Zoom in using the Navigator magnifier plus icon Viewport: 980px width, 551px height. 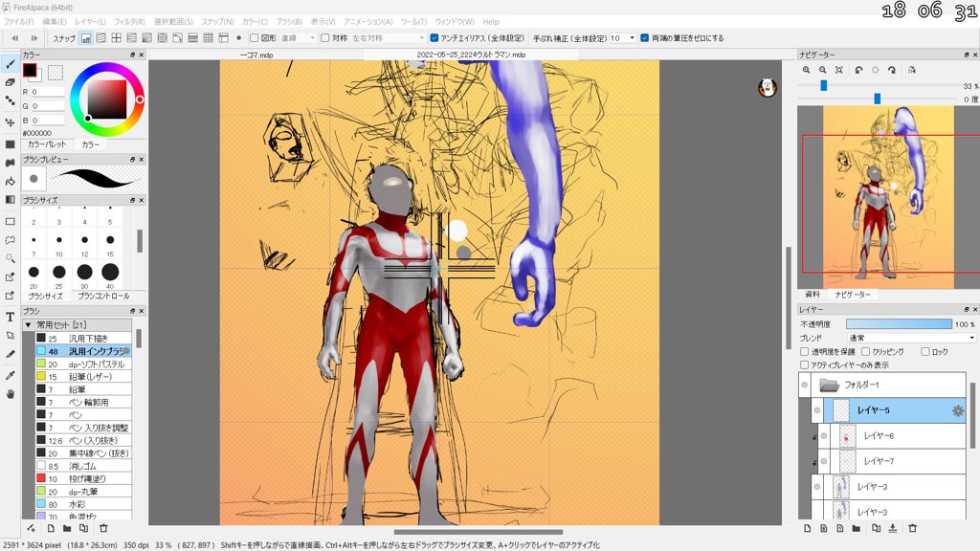coord(806,70)
